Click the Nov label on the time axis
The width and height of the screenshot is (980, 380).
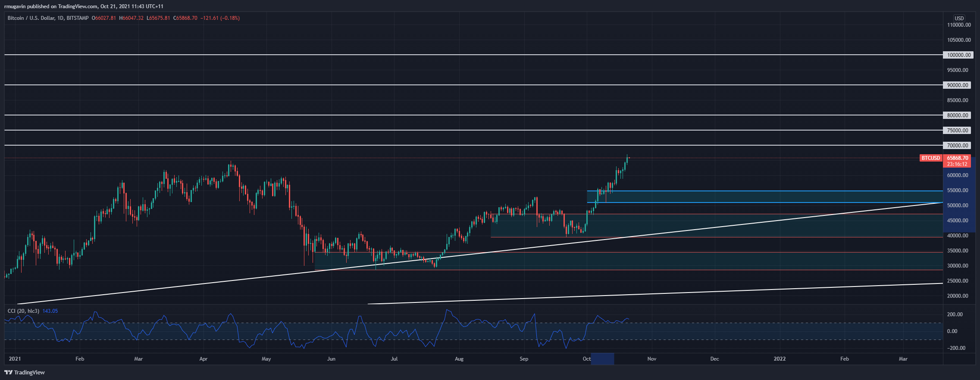pyautogui.click(x=652, y=359)
